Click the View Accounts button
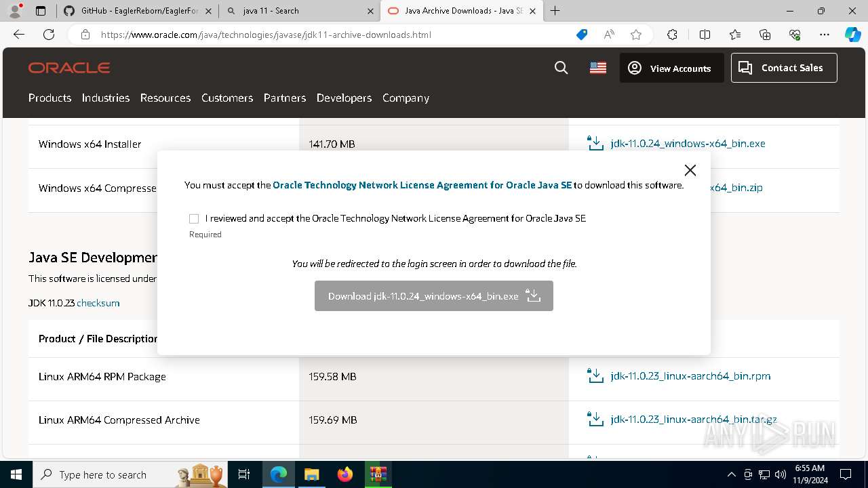Screen dimensions: 868x488 pos(671,68)
